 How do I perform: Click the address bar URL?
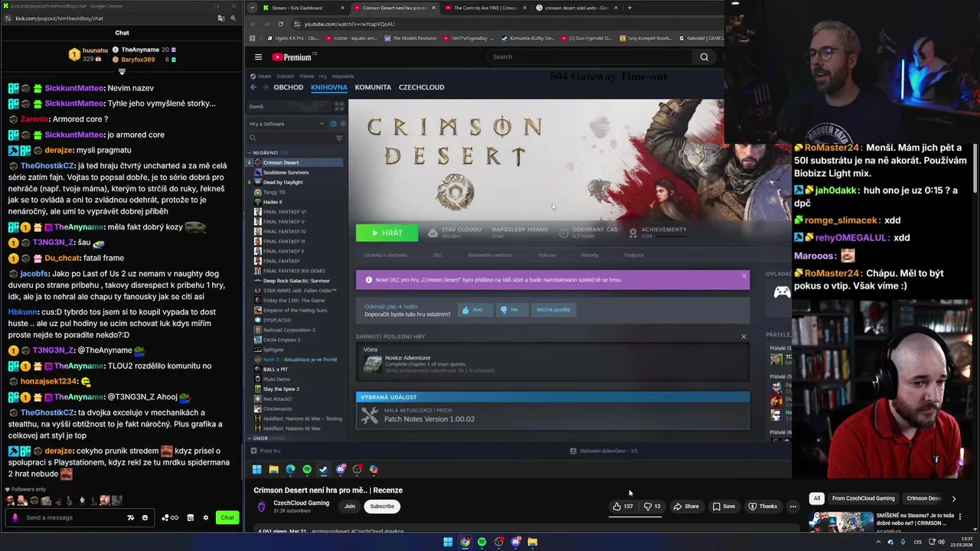349,24
